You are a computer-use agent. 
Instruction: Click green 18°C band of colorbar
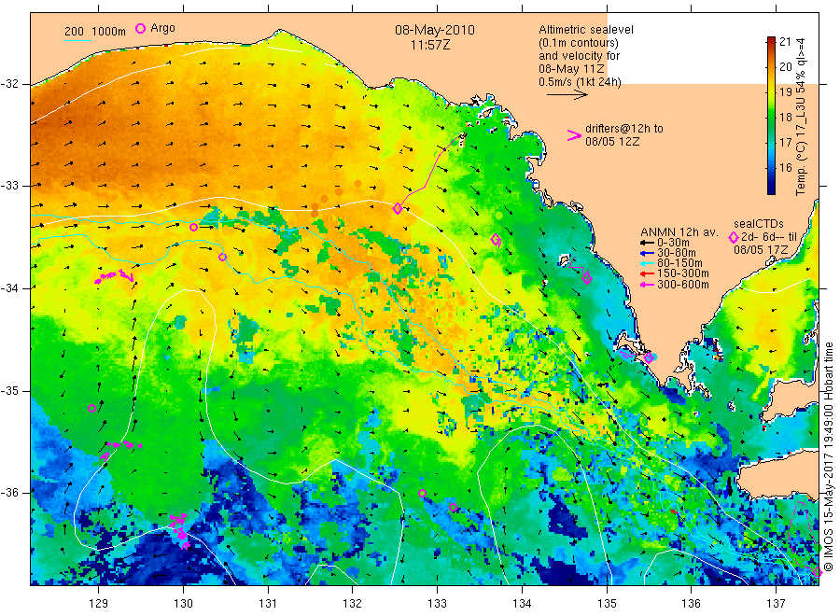(771, 117)
